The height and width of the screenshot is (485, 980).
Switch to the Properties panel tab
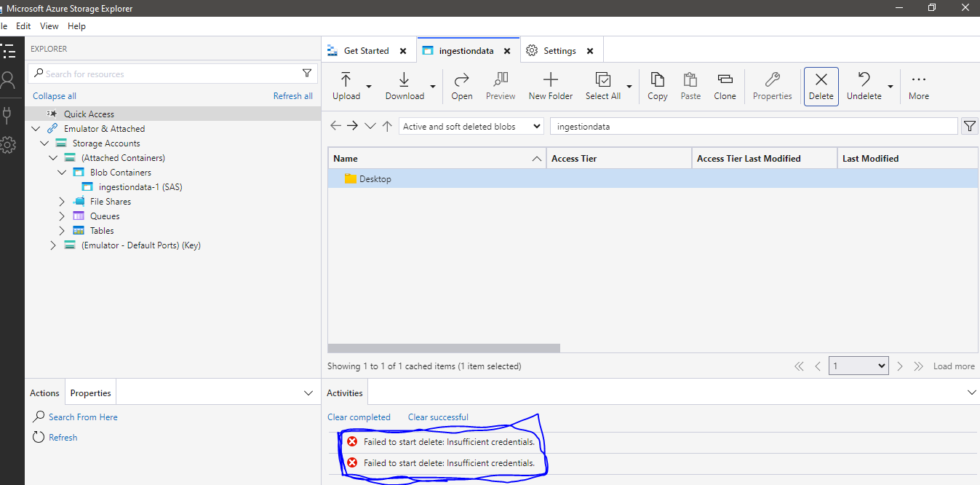tap(90, 393)
